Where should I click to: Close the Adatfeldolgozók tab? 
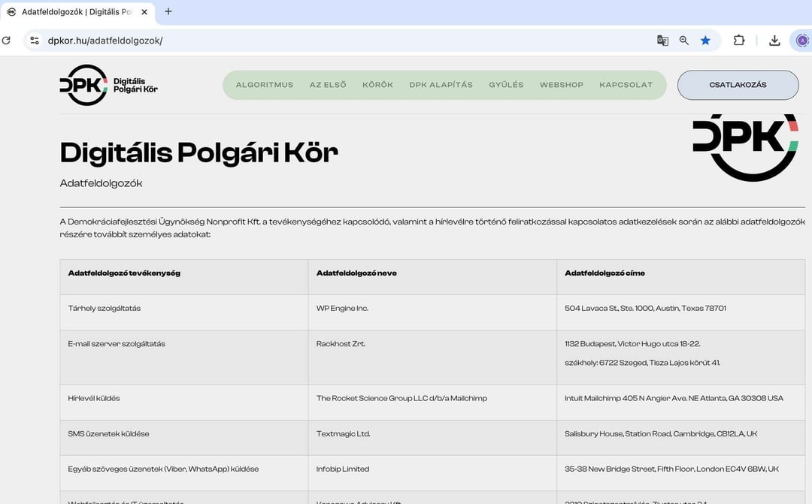[x=144, y=12]
